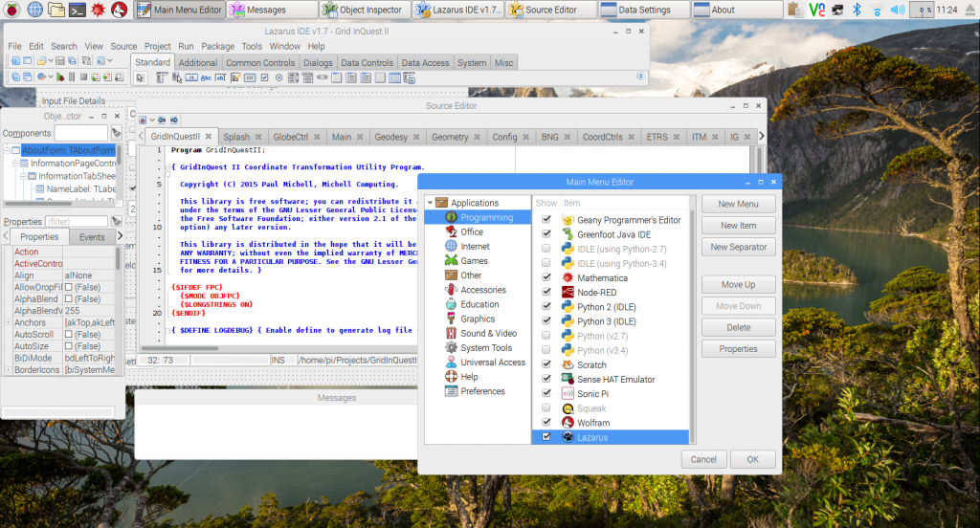The width and height of the screenshot is (980, 528).
Task: Click the Pause button in Lazarus toolbar
Action: click(x=72, y=77)
